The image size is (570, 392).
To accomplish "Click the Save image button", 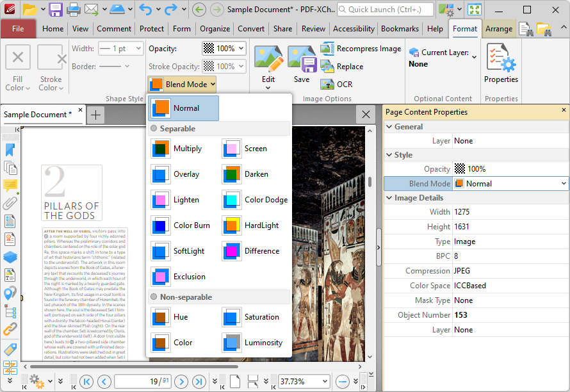I will (x=302, y=64).
